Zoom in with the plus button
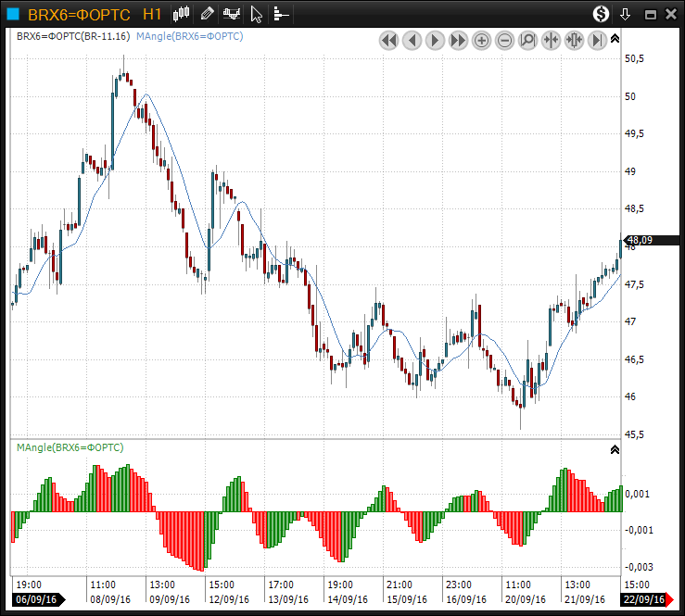The width and height of the screenshot is (685, 616). [x=481, y=41]
